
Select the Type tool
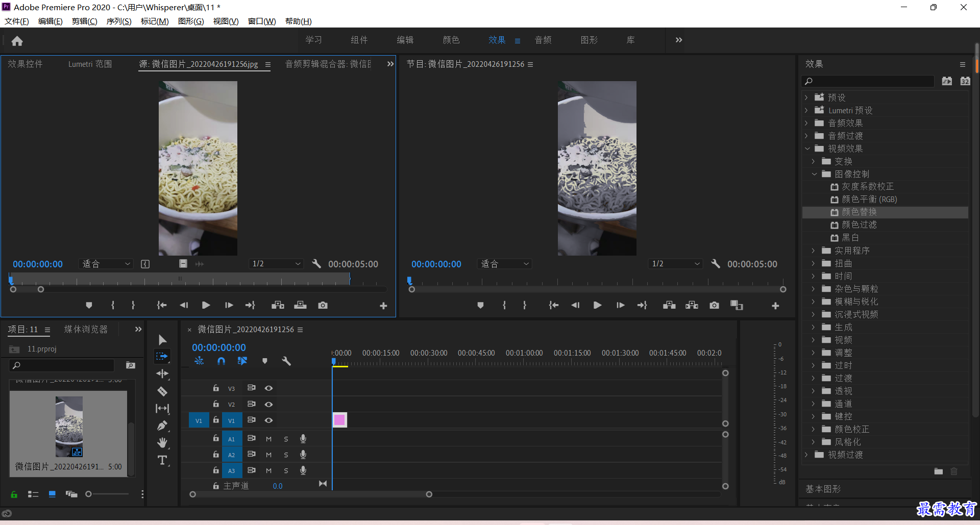162,460
